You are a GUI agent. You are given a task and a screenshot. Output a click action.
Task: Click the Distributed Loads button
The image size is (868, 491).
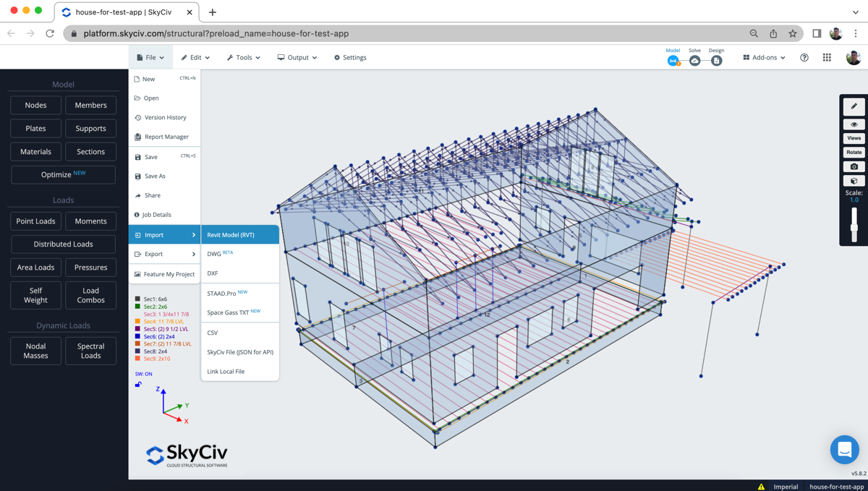point(63,244)
